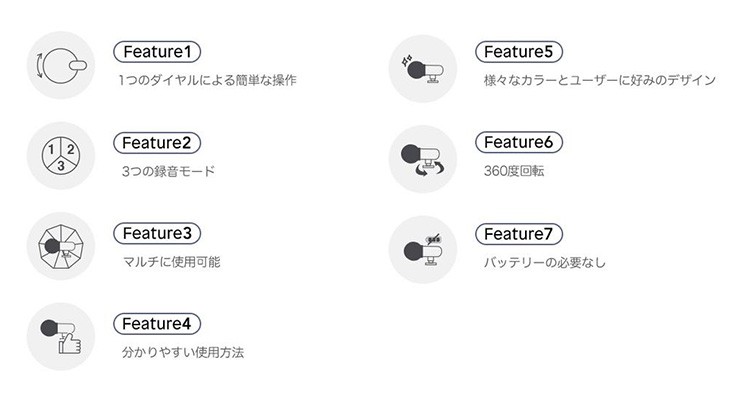
Task: Click the thumbs-up microphone icon
Action: pos(61,336)
